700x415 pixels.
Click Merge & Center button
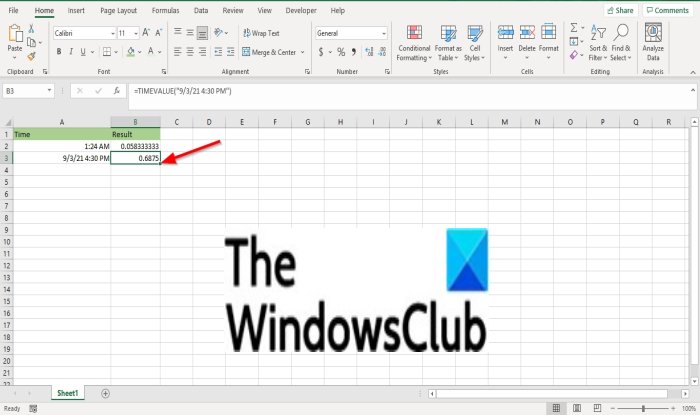pyautogui.click(x=270, y=52)
